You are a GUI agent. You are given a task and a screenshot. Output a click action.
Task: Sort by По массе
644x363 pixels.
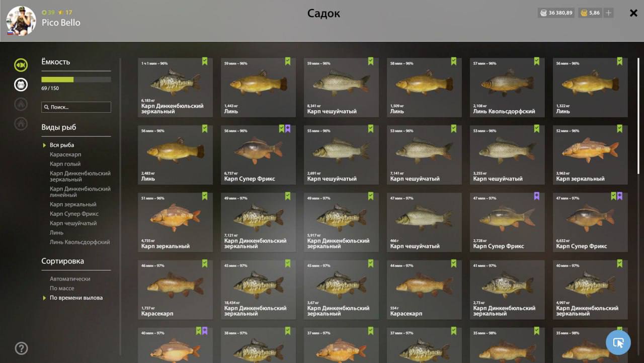pos(62,288)
